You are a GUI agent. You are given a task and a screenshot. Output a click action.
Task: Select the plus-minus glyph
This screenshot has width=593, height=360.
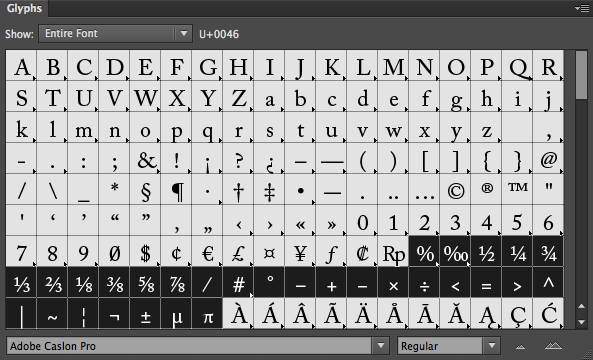pyautogui.click(x=146, y=313)
